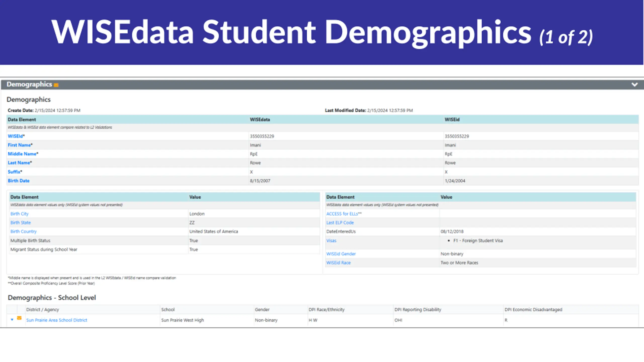This screenshot has width=644, height=362.
Task: Open the Last ELP Code link
Action: (340, 222)
